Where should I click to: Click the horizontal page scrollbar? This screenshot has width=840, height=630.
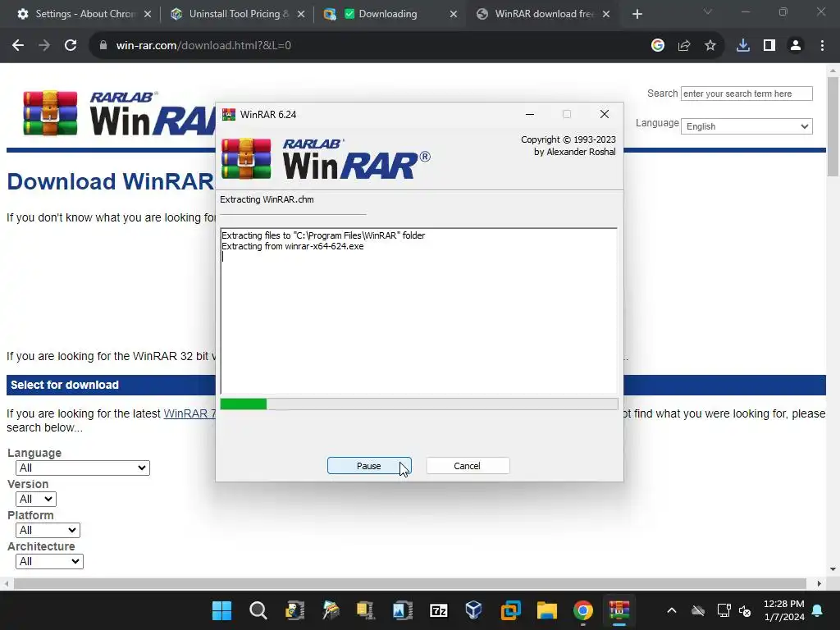tap(410, 584)
